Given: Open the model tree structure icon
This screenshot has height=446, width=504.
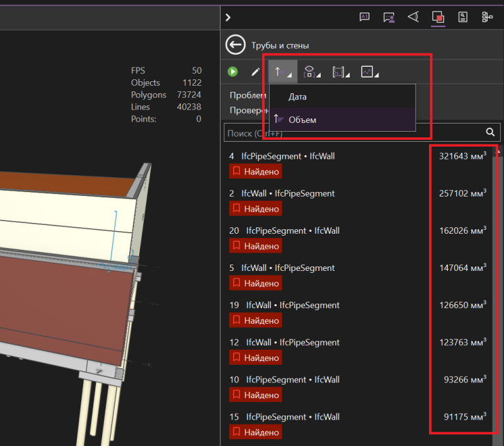Looking at the screenshot, I should (x=487, y=18).
